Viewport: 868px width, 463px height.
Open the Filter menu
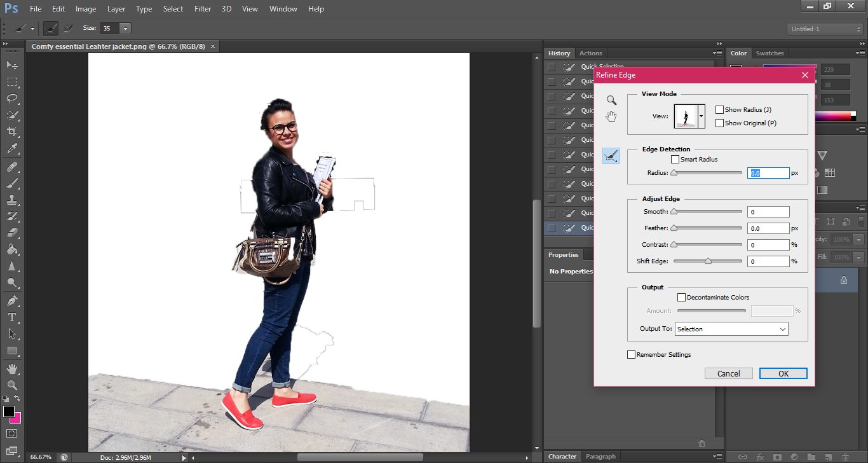[203, 9]
